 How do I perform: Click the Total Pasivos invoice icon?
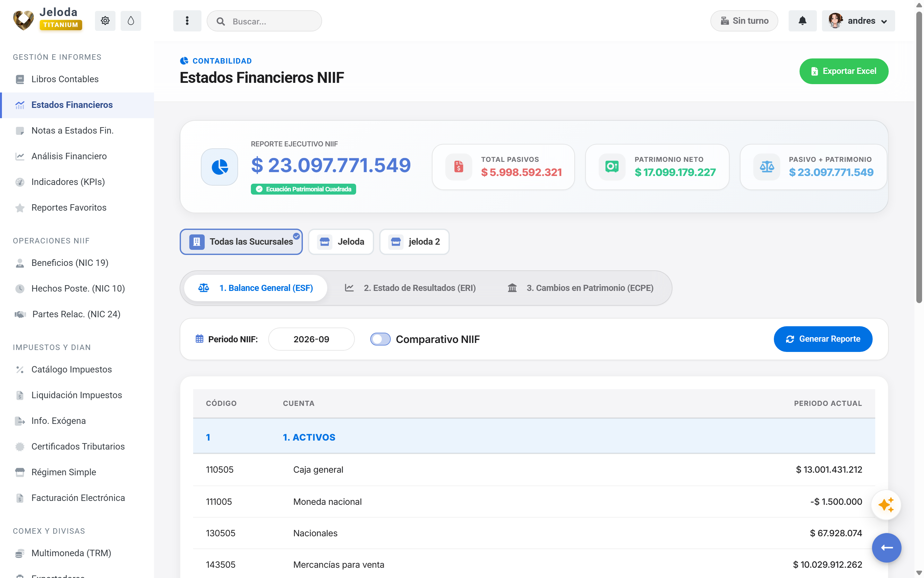pyautogui.click(x=458, y=166)
